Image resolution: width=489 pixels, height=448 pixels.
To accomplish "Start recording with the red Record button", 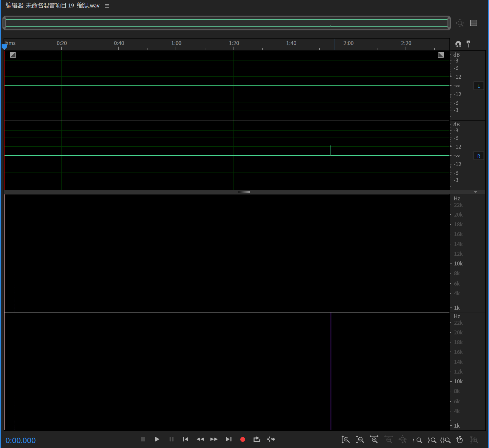I will (243, 439).
